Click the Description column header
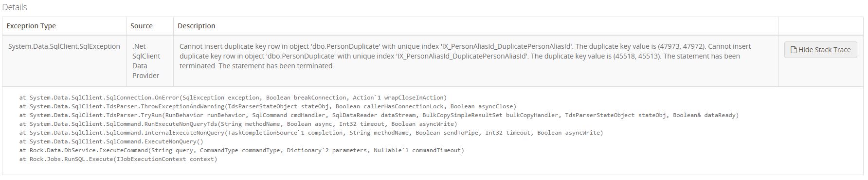 tap(197, 26)
